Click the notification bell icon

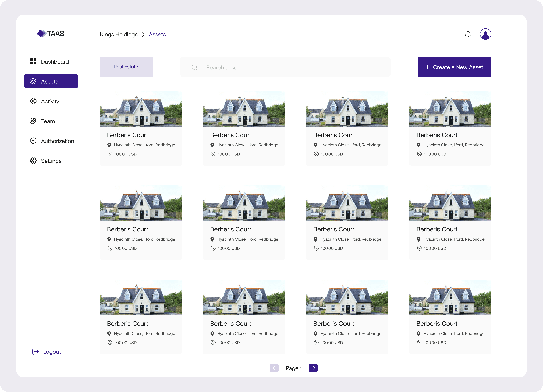(x=468, y=34)
